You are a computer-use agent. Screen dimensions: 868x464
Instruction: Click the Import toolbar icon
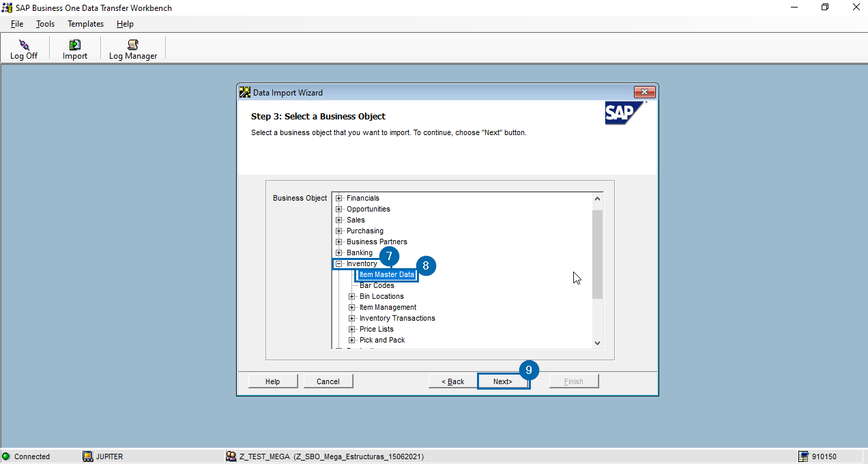75,45
